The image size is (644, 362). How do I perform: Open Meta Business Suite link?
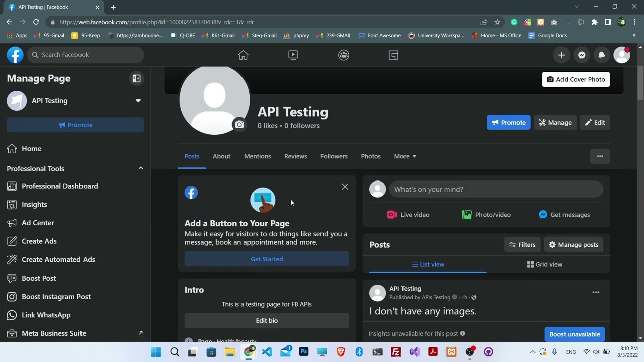pos(75,333)
